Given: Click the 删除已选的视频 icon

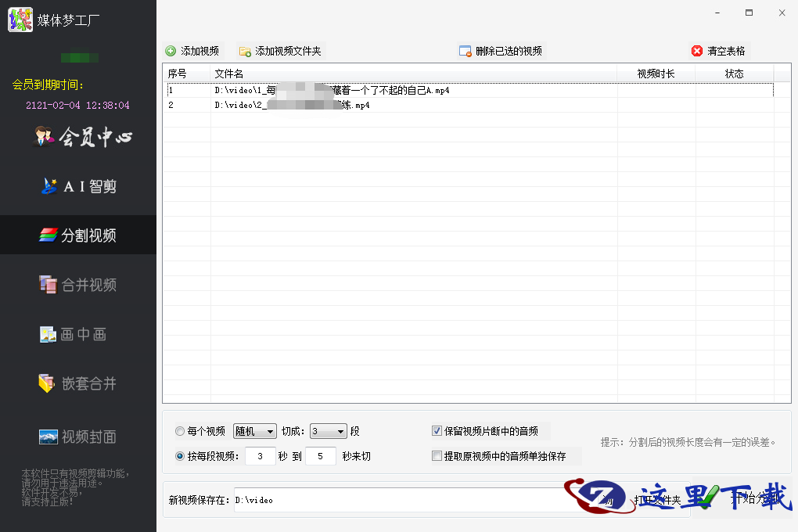Looking at the screenshot, I should coord(465,51).
